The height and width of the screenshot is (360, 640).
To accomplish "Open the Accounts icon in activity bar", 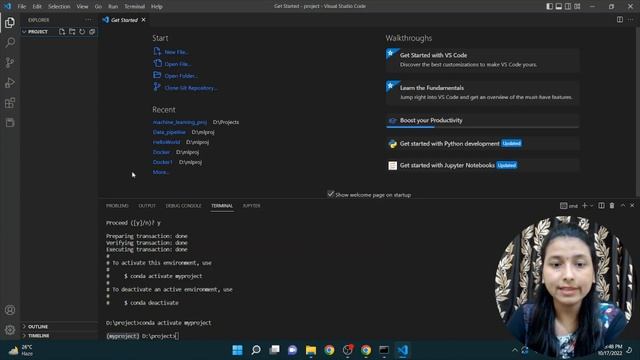I will click(x=10, y=310).
